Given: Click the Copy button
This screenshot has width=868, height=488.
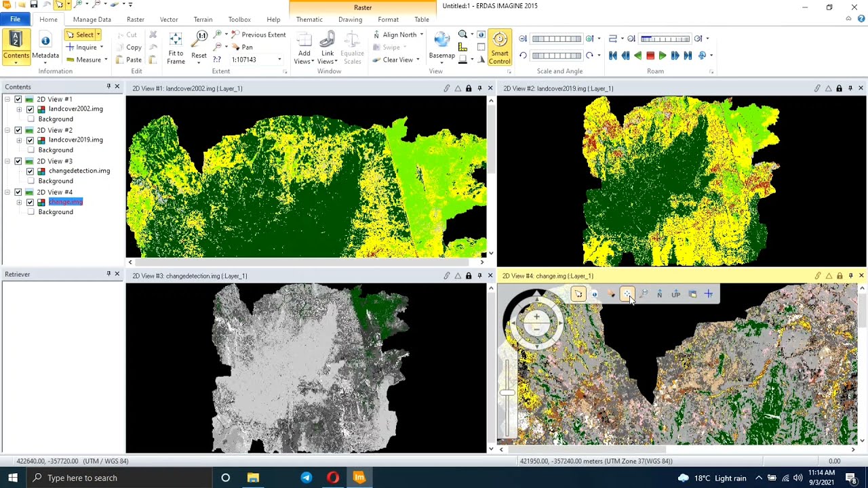Looking at the screenshot, I should pyautogui.click(x=128, y=47).
